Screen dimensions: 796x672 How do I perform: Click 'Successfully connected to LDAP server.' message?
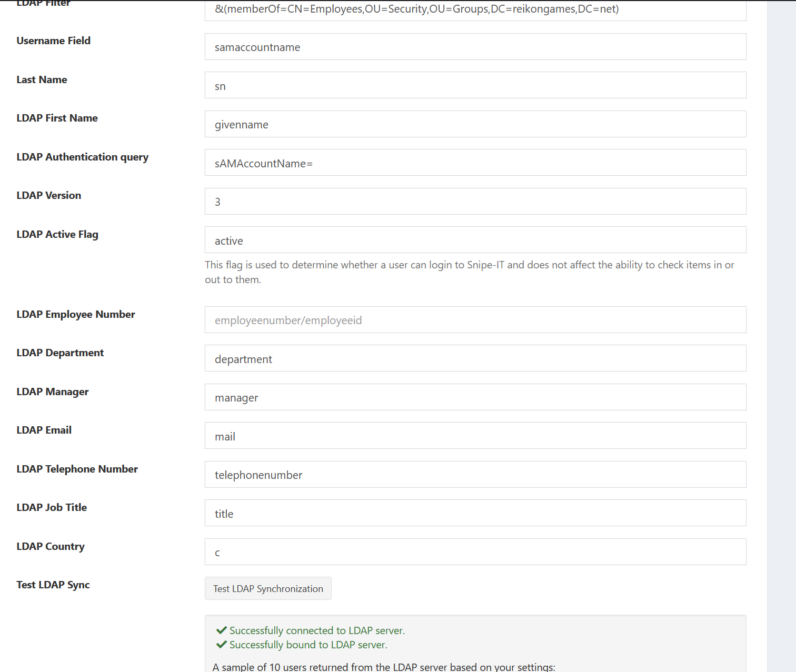(317, 630)
